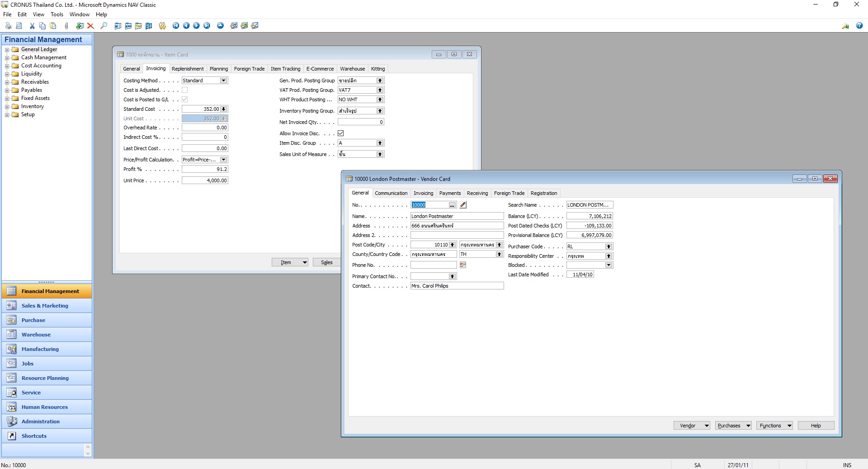Viewport: 868px width, 469px height.
Task: Go to First record icon
Action: click(x=176, y=26)
